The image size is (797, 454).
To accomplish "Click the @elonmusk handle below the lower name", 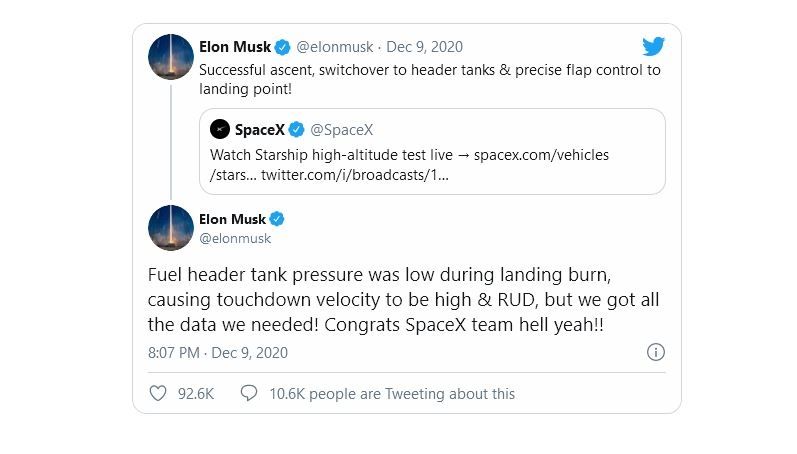I will (235, 238).
